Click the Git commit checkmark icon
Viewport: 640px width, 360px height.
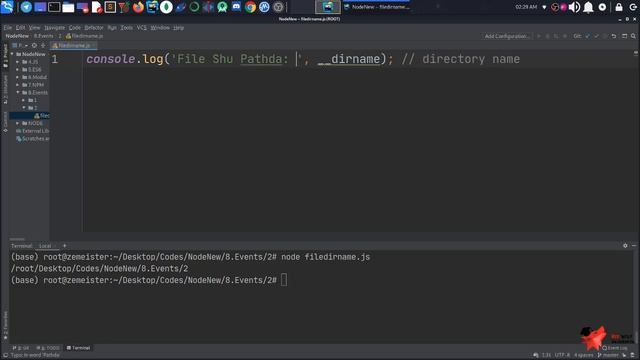[x=596, y=36]
